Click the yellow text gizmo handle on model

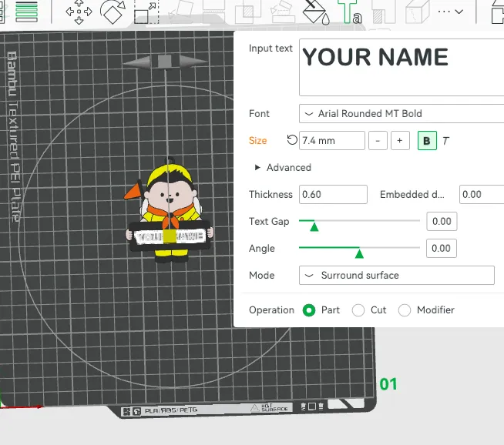click(170, 236)
